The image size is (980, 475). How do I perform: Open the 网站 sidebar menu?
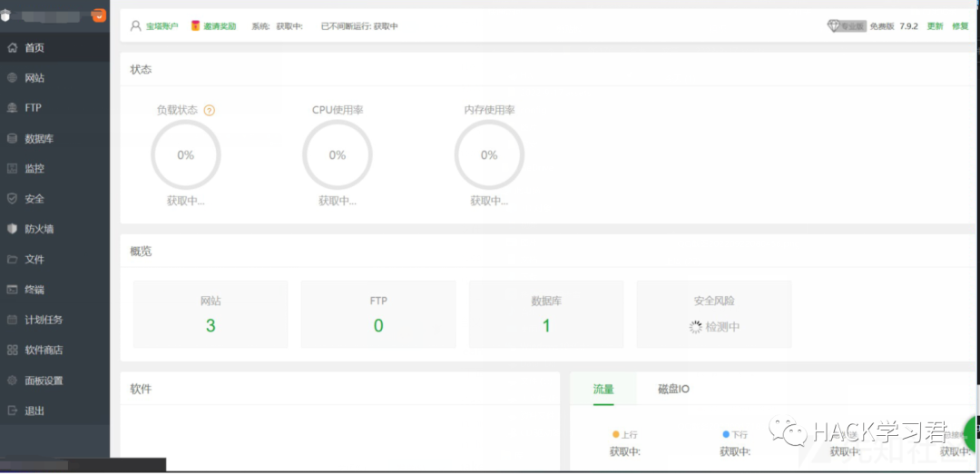tap(55, 77)
